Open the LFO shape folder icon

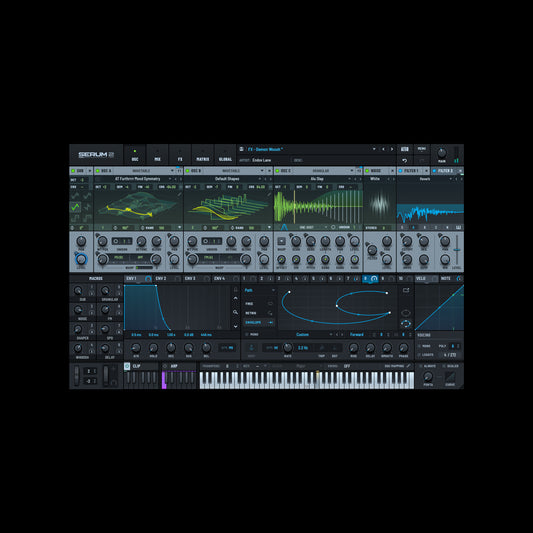point(406,290)
